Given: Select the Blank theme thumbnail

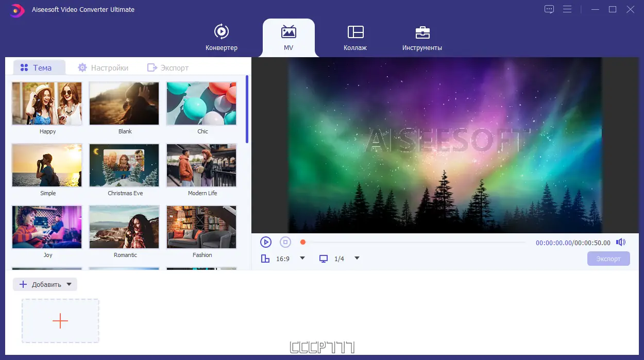Looking at the screenshot, I should [x=124, y=104].
